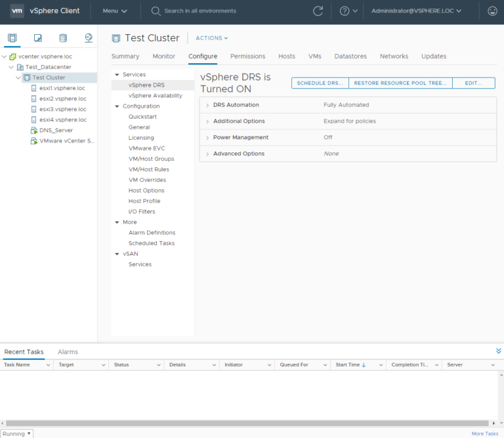Image resolution: width=504 pixels, height=438 pixels.
Task: Collapse the Recent Tasks panel
Action: (498, 351)
